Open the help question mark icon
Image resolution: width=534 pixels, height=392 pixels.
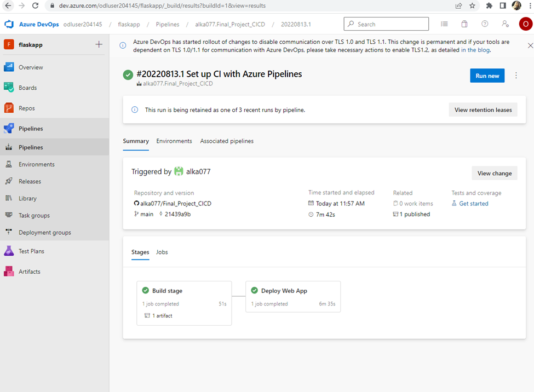[485, 24]
